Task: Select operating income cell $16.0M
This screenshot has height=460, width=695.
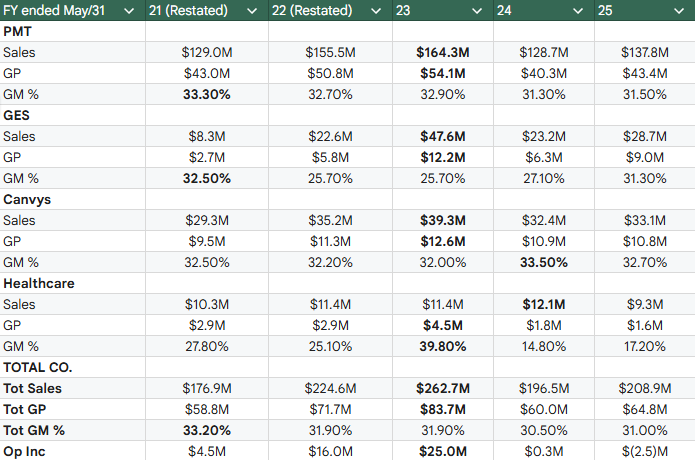Action: point(330,451)
